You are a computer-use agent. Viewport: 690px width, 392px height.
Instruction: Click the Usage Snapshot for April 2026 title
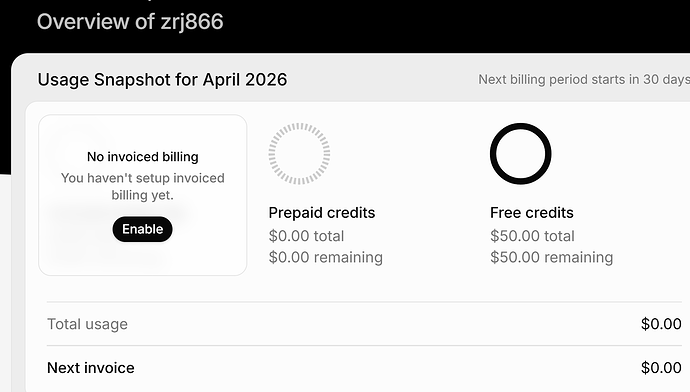coord(162,80)
